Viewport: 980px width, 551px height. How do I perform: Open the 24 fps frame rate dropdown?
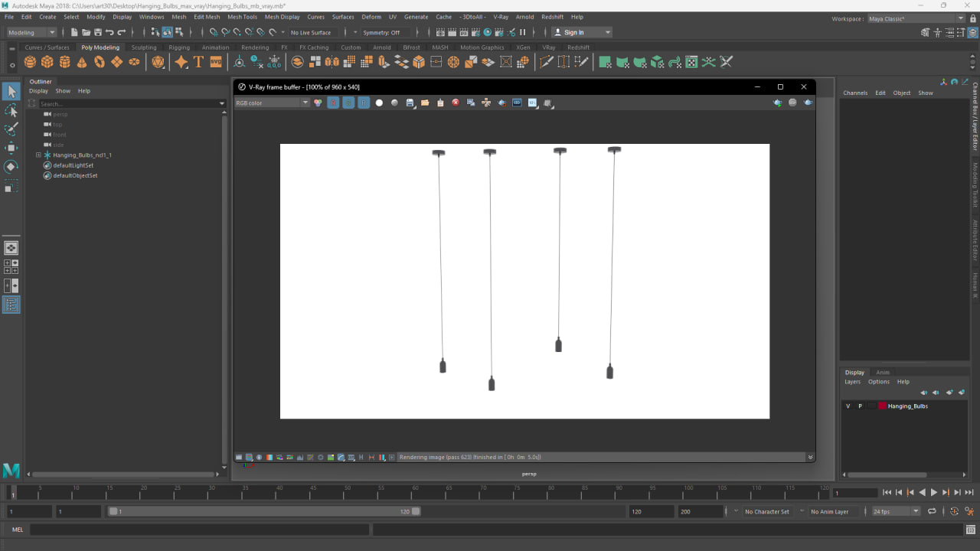coord(896,511)
